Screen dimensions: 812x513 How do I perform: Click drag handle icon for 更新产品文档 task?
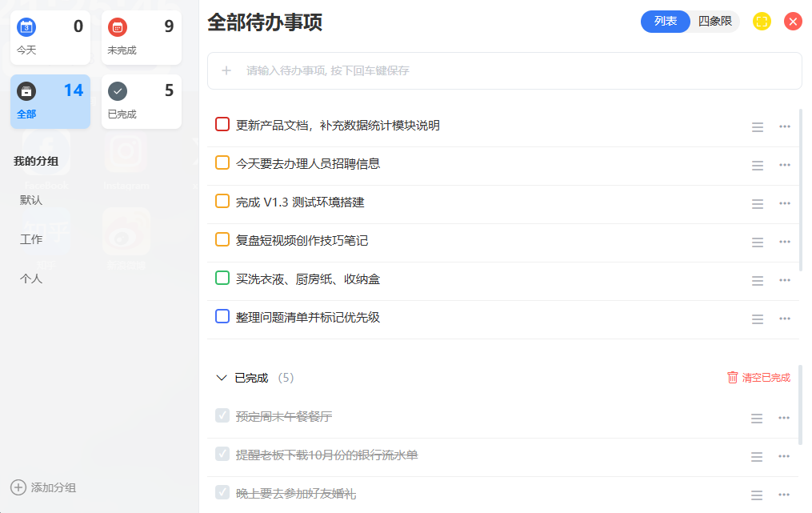[x=758, y=126]
